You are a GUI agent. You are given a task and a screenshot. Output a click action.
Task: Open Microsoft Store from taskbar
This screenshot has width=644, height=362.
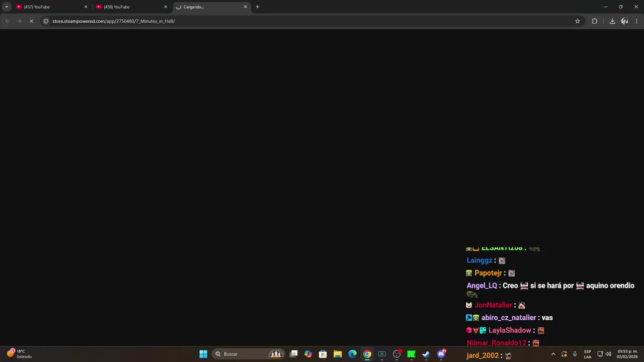click(x=323, y=354)
